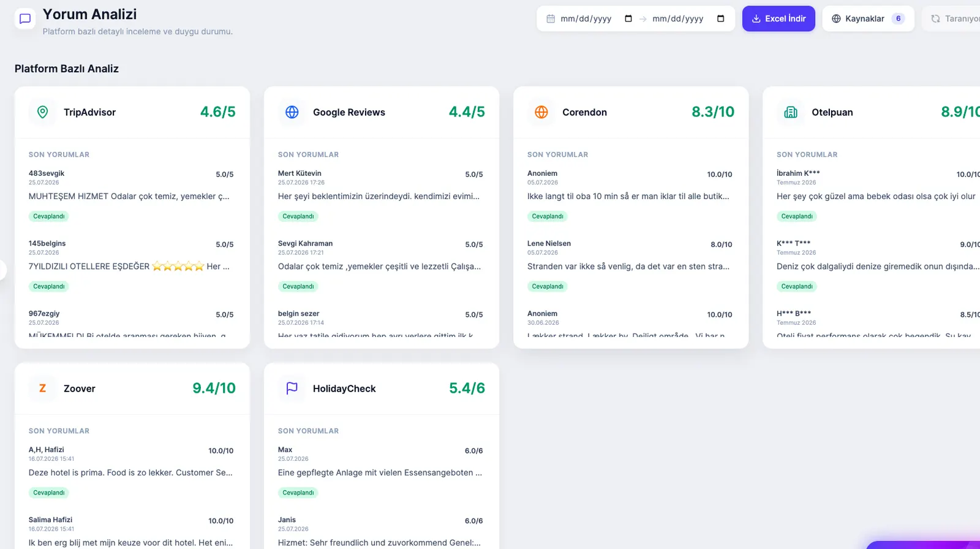Select the HolidayCheck card title
The height and width of the screenshot is (549, 980).
344,388
